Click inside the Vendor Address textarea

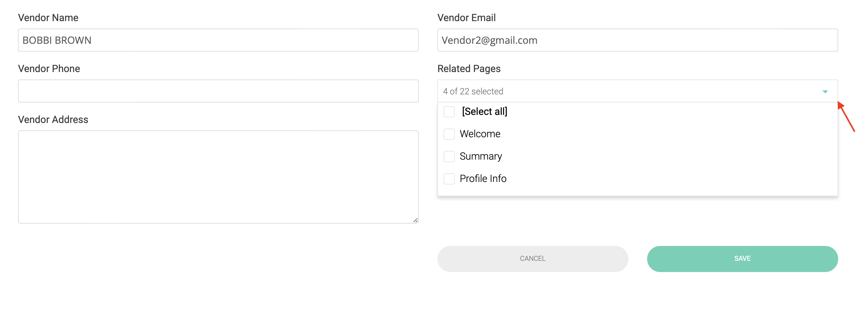[x=218, y=177]
